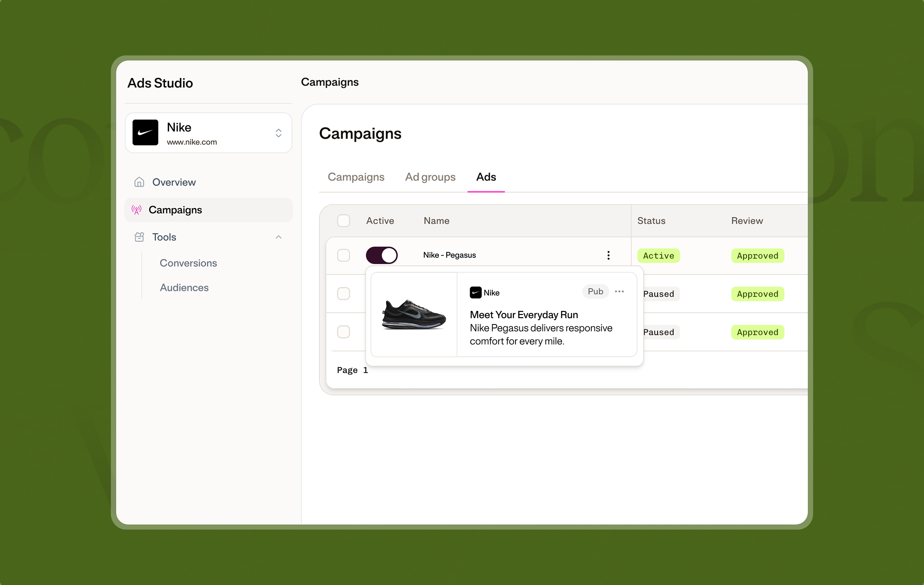Check the second ad row checkbox
This screenshot has width=924, height=585.
(343, 294)
